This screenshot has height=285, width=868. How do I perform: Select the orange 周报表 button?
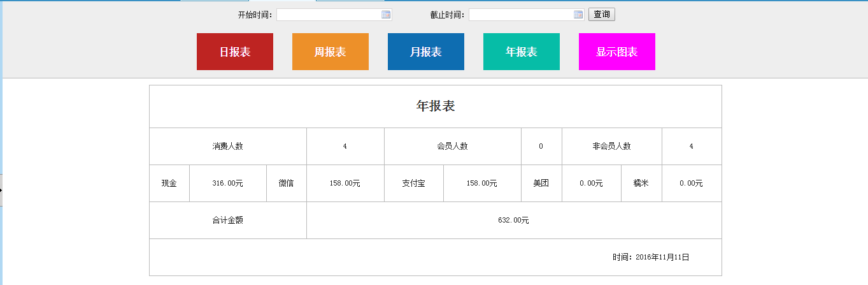pyautogui.click(x=331, y=52)
